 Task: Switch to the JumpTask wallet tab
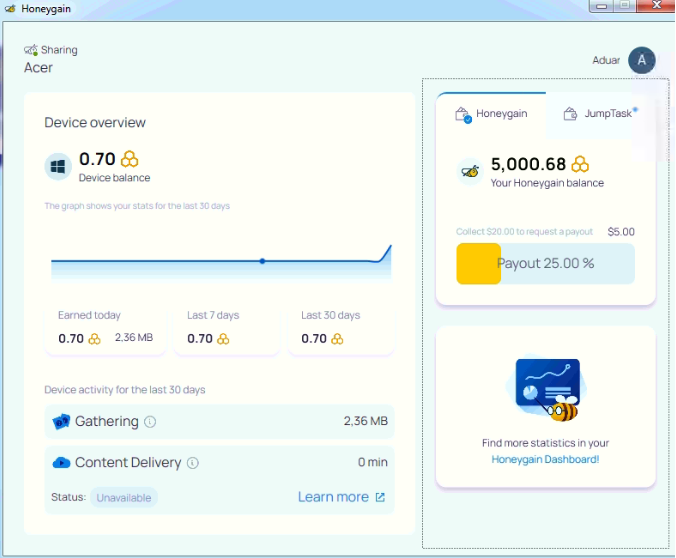[x=600, y=115]
